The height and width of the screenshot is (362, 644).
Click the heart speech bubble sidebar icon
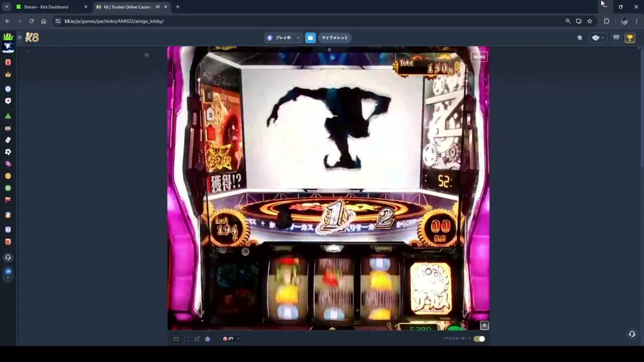click(x=8, y=101)
